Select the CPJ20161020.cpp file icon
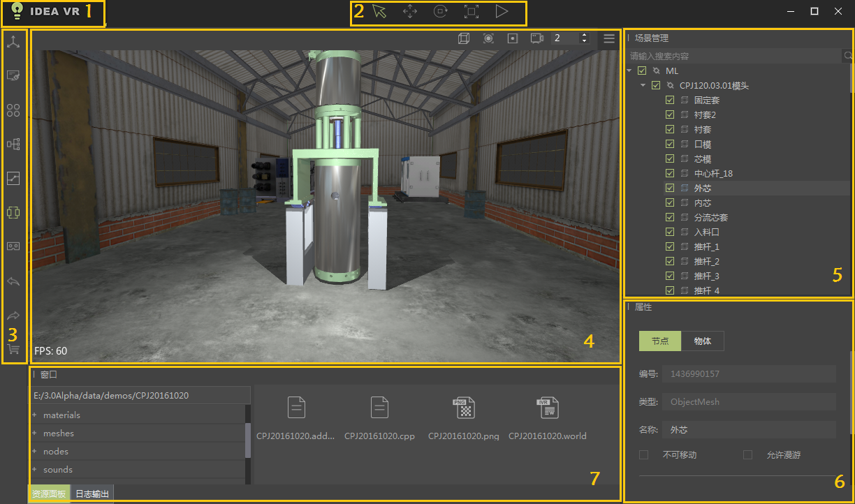 379,406
